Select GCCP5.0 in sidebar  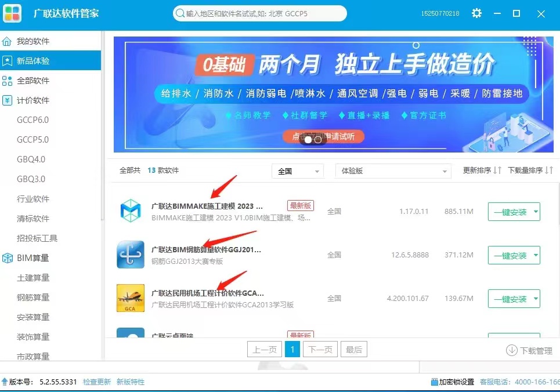[x=32, y=140]
